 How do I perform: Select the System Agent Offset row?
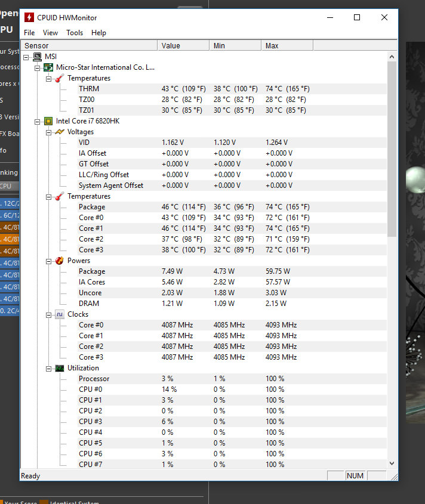coord(232,185)
